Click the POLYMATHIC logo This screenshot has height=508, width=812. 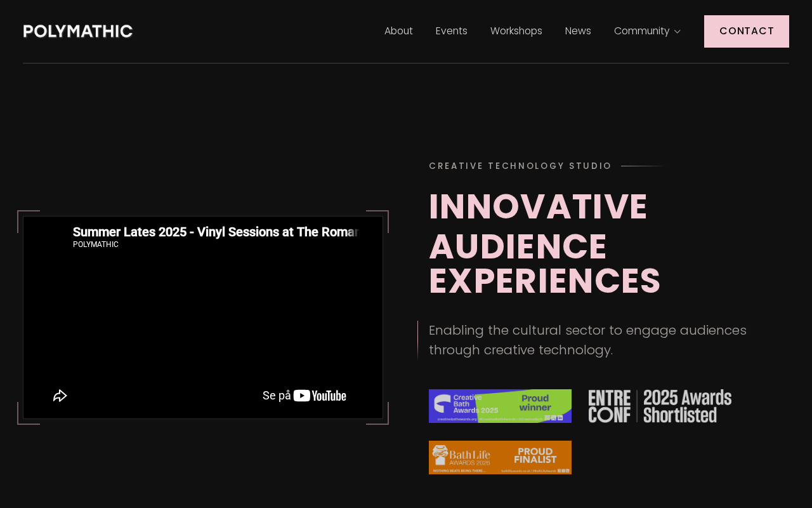click(x=78, y=31)
